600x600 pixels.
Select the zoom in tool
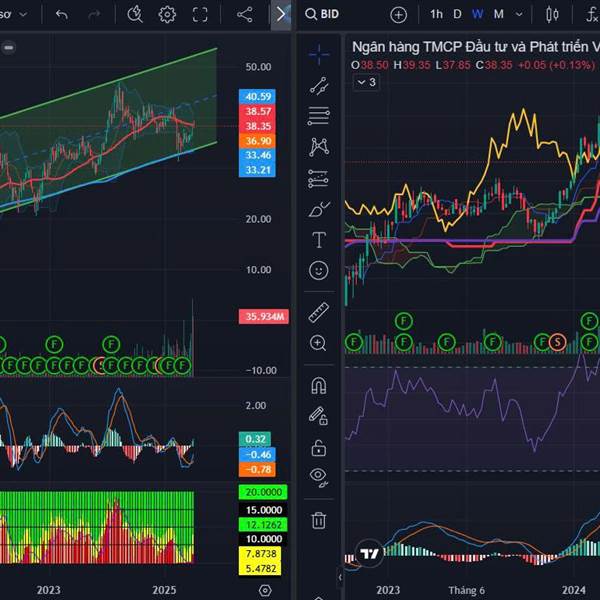tap(318, 343)
